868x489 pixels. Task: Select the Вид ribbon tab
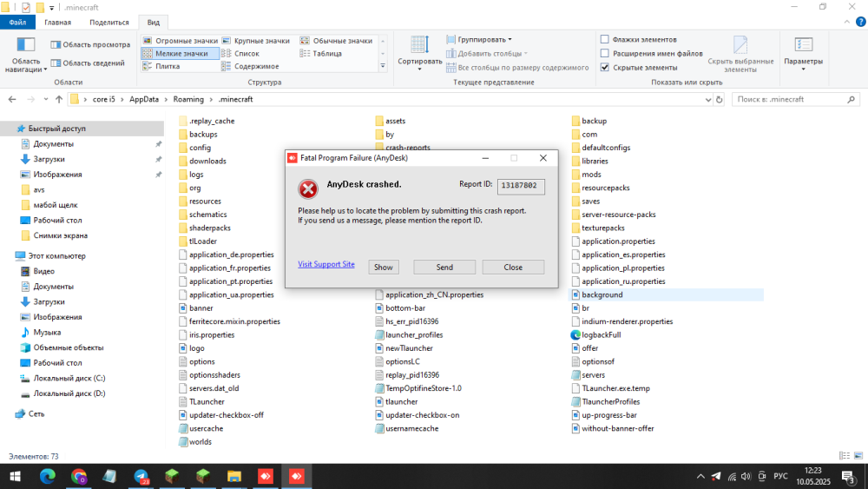(154, 23)
